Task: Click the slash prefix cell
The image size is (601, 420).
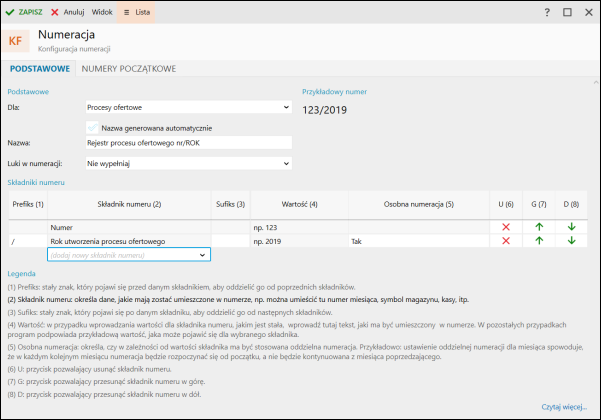Action: point(28,241)
